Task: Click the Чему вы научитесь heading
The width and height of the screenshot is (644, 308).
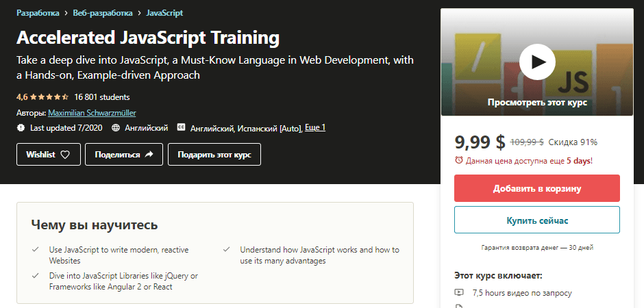Action: click(x=94, y=224)
